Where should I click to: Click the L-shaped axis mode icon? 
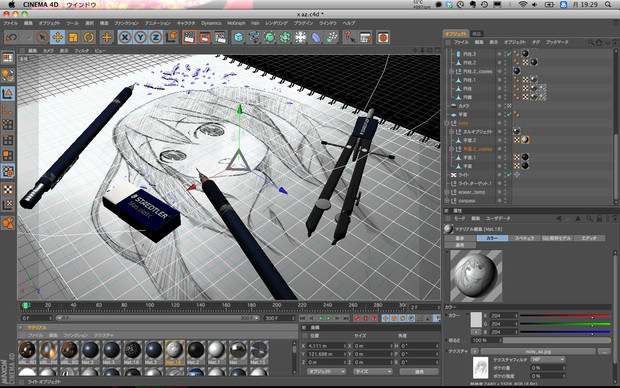coord(8,110)
